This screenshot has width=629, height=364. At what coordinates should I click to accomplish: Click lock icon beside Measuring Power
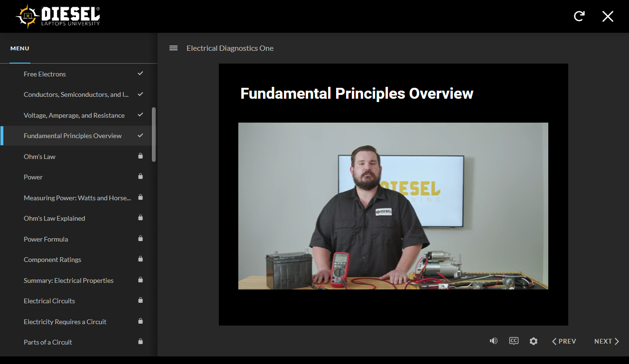point(141,197)
